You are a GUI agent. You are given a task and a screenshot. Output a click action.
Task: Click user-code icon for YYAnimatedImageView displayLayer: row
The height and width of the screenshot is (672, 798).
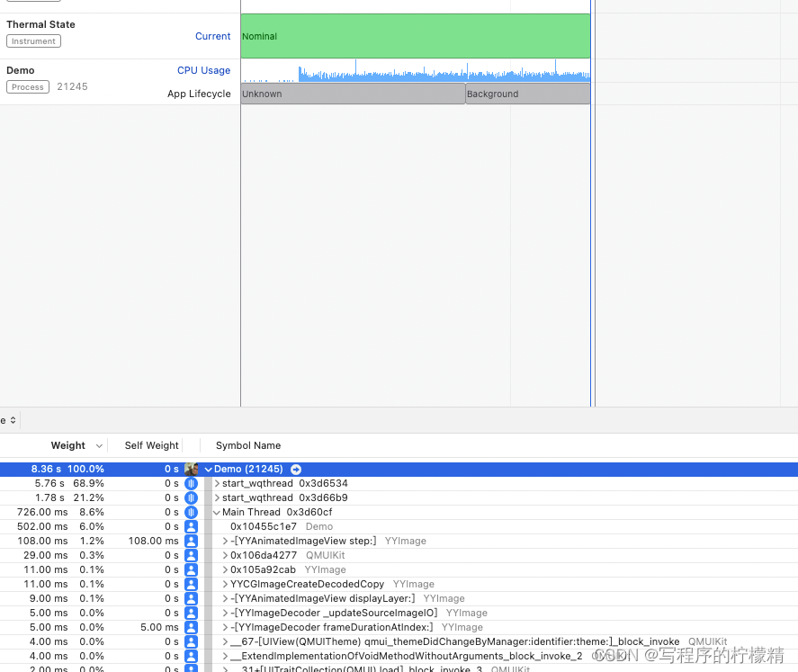click(192, 599)
